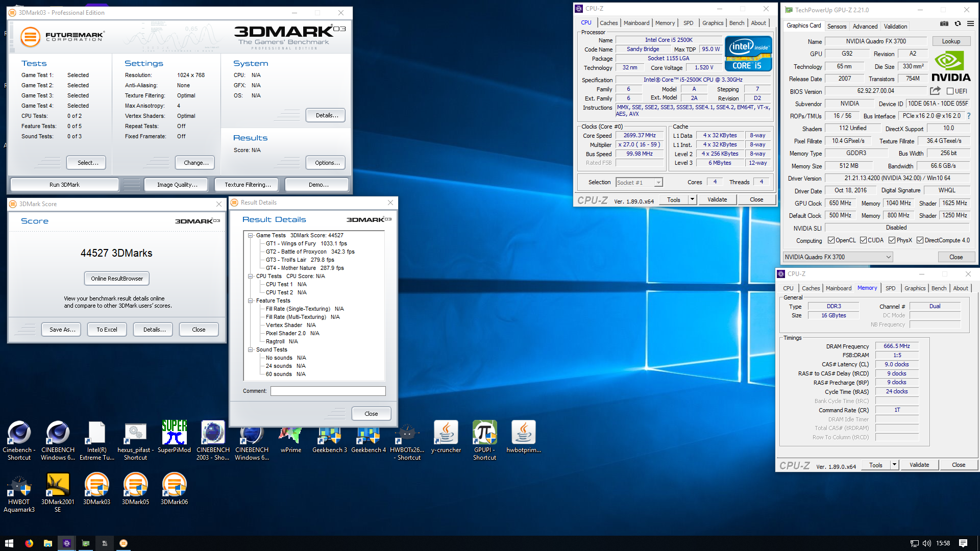
Task: Open y-cruncher desktop icon
Action: (446, 437)
